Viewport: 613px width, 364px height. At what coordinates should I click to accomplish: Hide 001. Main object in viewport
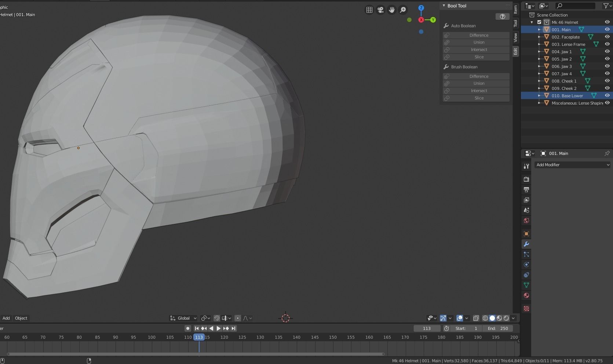607,29
